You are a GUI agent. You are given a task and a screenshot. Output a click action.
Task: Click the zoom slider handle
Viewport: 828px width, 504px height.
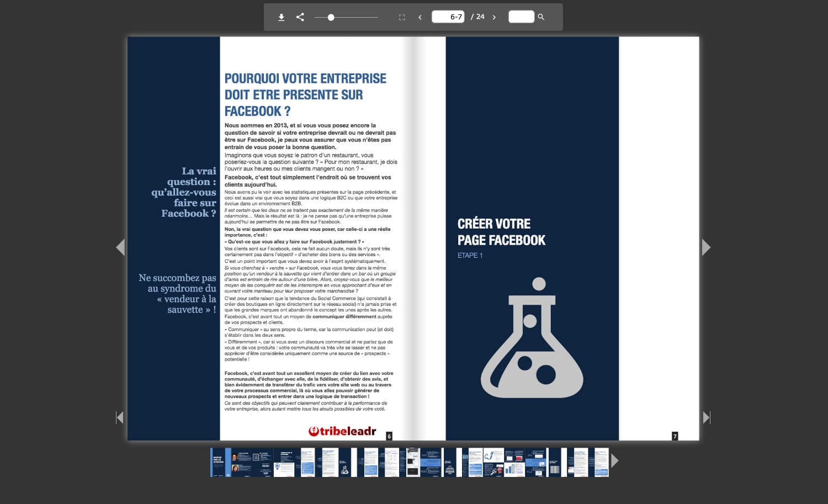[x=331, y=17]
